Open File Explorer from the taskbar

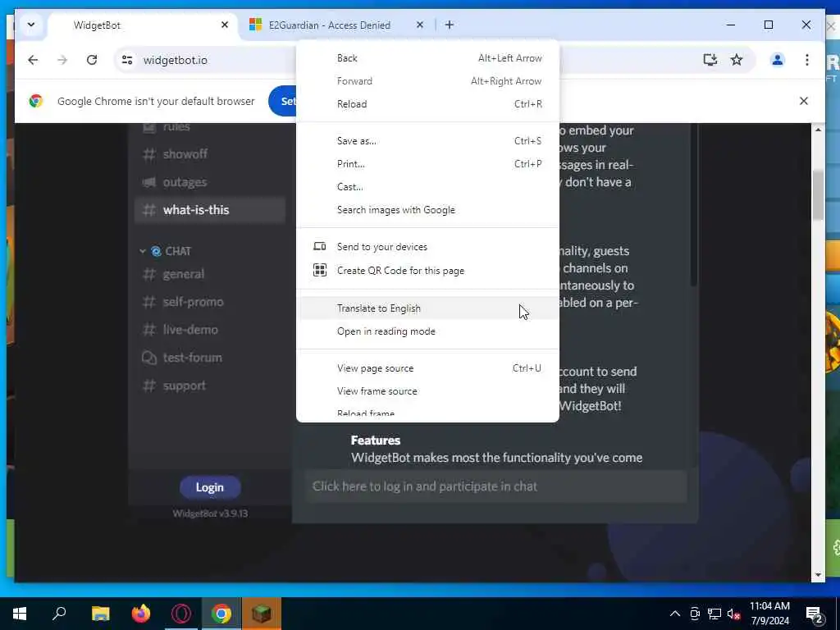pos(101,614)
